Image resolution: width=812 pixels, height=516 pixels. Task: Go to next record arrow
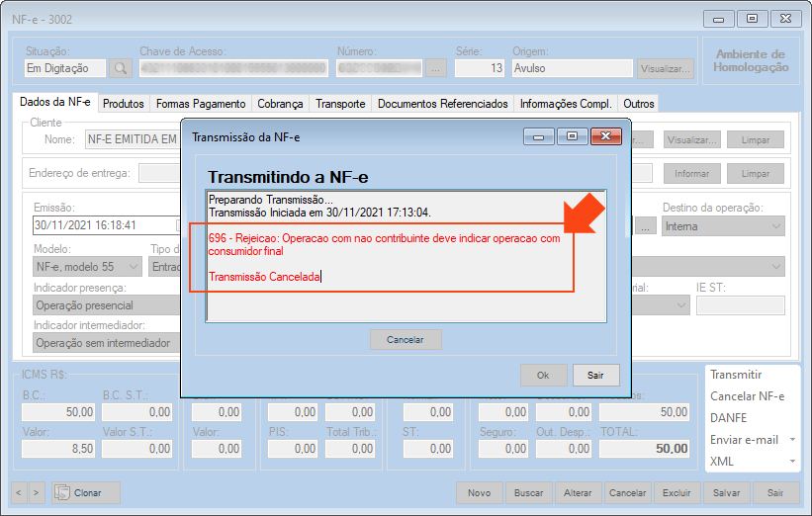(x=38, y=492)
